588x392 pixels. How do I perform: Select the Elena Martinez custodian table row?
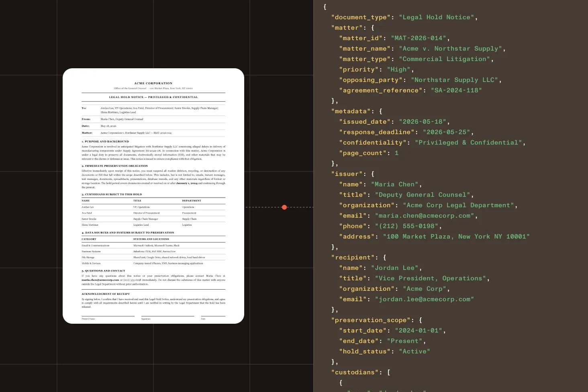[x=153, y=225]
